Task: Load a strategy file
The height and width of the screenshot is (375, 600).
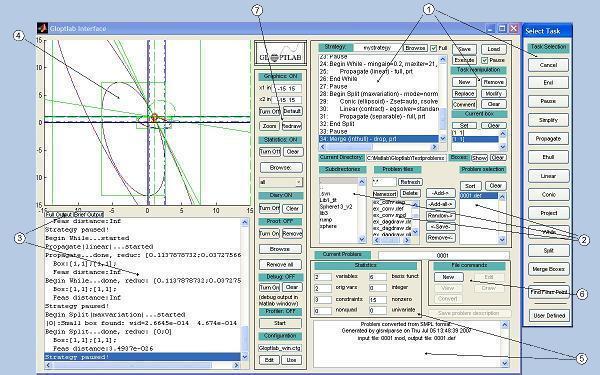Action: point(494,49)
